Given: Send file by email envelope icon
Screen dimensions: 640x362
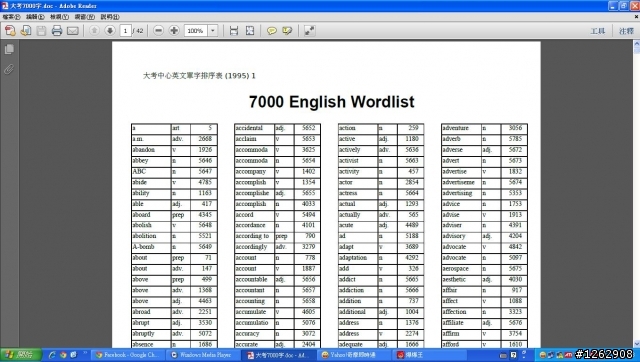Looking at the screenshot, I should click(x=73, y=31).
